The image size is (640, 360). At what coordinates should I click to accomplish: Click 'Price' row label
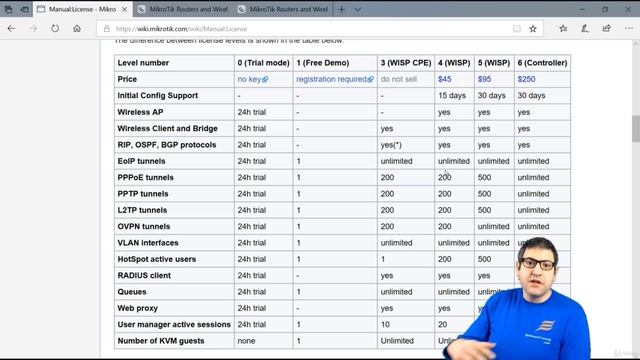coord(127,79)
